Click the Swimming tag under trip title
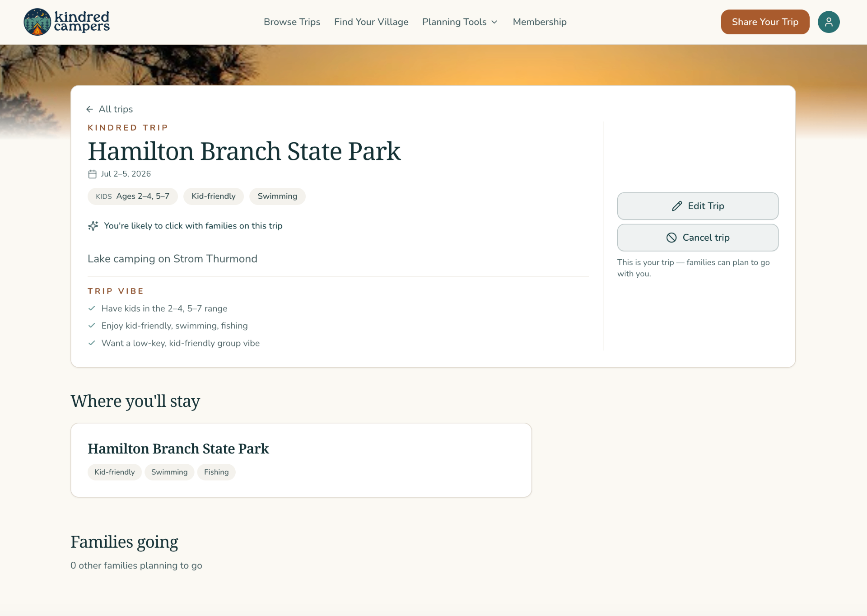This screenshot has width=867, height=616. pyautogui.click(x=277, y=196)
